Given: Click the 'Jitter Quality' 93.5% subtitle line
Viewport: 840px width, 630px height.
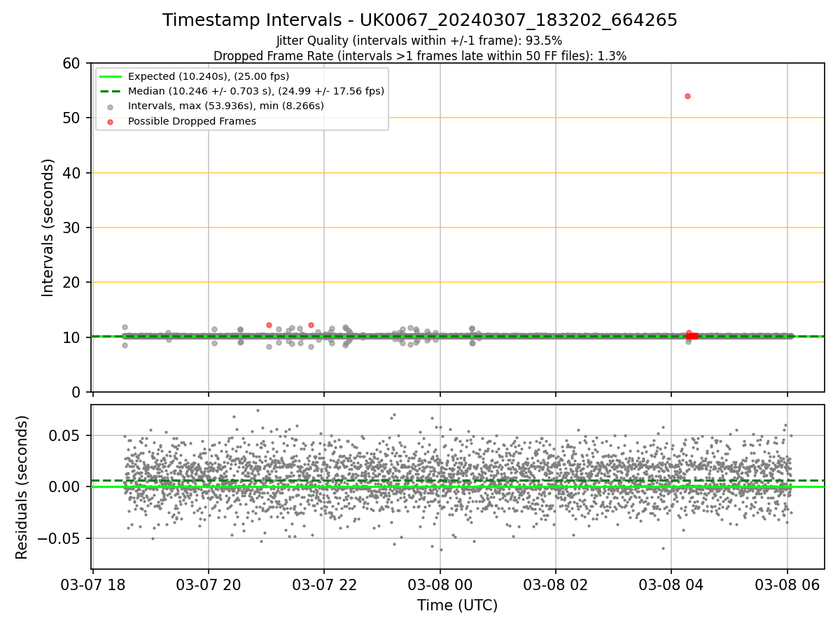Looking at the screenshot, I should pyautogui.click(x=419, y=41).
